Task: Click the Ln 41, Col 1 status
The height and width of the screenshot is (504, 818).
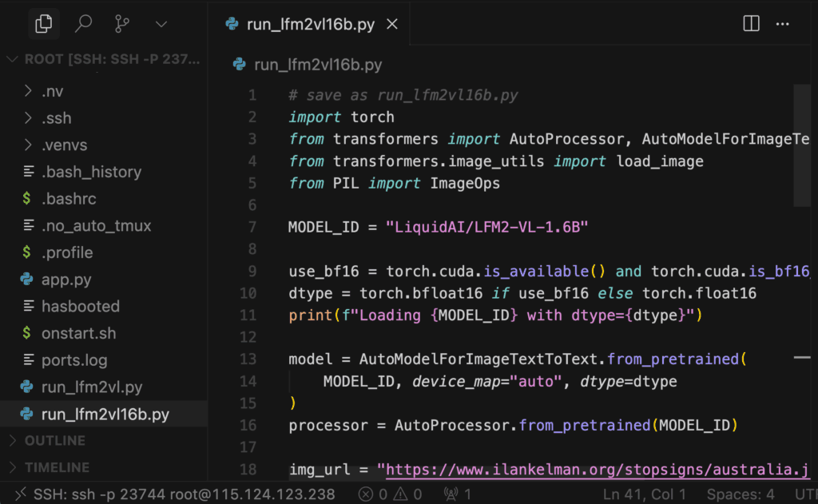Action: click(645, 494)
